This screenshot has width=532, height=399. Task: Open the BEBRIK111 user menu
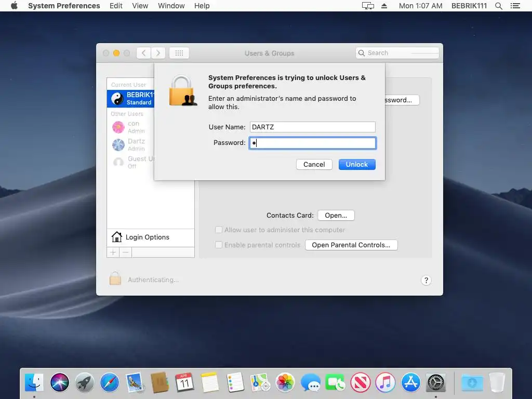point(469,6)
